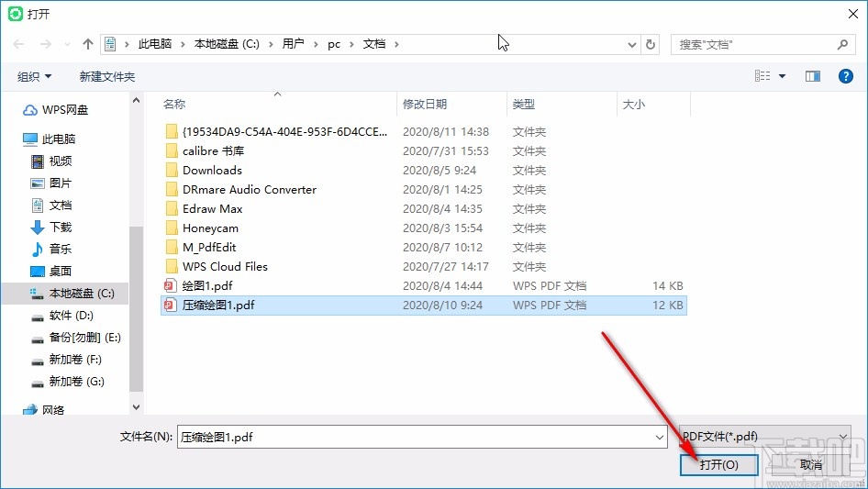The height and width of the screenshot is (489, 868).
Task: Select file 压缩绘图1.pdf
Action: click(x=424, y=306)
